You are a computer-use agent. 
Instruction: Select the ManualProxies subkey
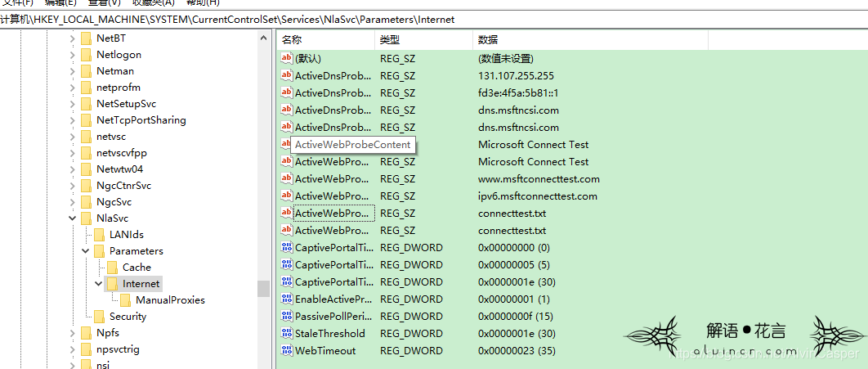tap(171, 299)
